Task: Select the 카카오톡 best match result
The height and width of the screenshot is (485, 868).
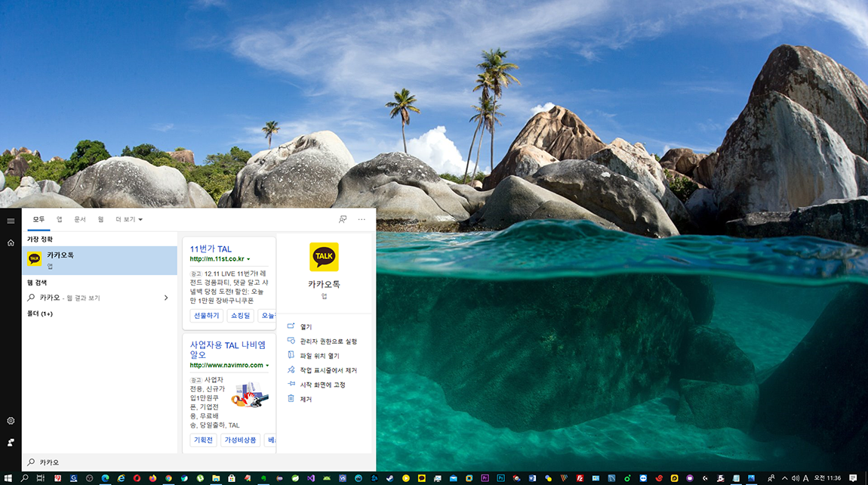Action: [x=100, y=261]
